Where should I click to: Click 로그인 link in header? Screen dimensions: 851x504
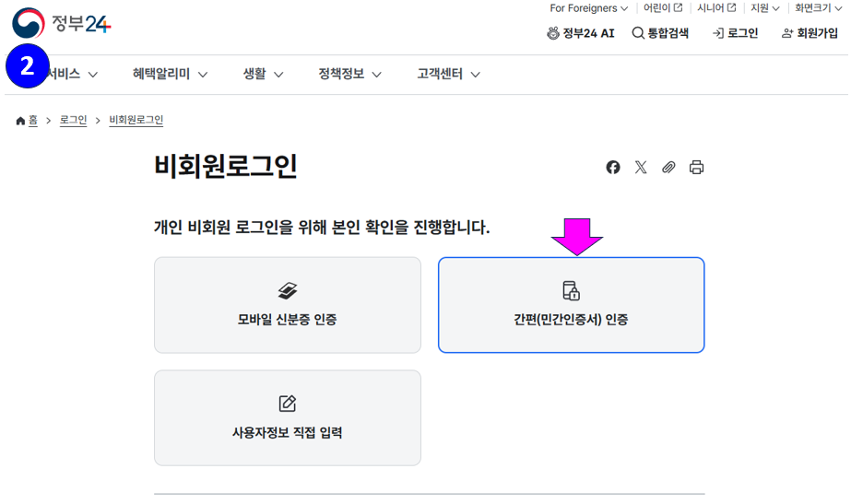735,33
